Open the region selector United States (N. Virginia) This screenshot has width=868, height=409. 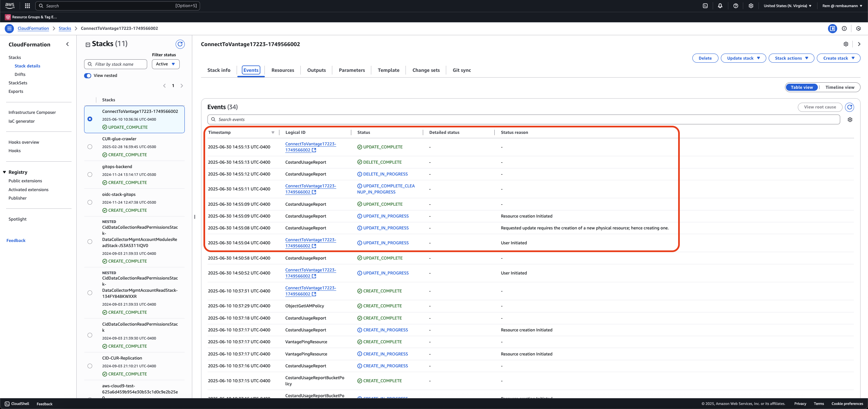(788, 6)
